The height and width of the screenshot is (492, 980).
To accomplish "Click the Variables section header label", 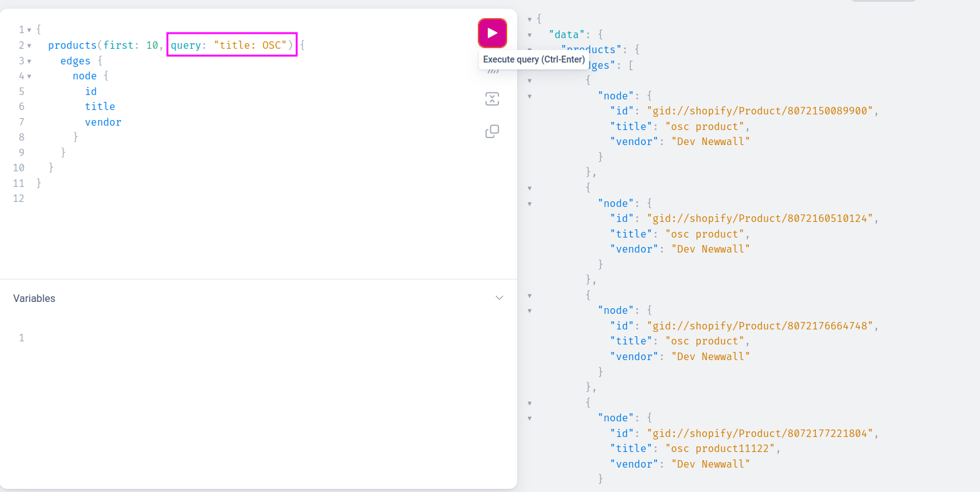I will point(34,299).
